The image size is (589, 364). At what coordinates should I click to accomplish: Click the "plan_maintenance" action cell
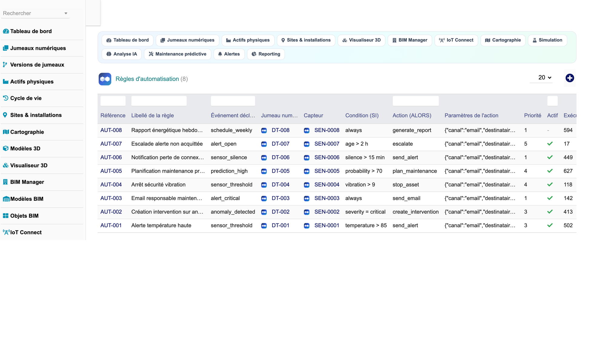(x=415, y=171)
